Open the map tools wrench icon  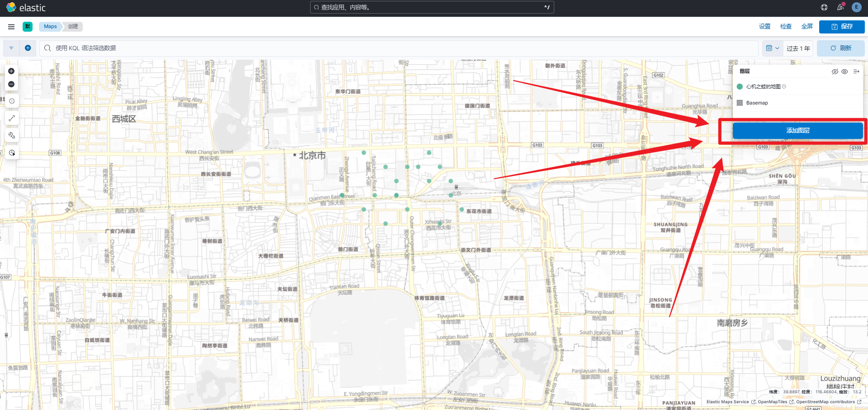click(12, 135)
